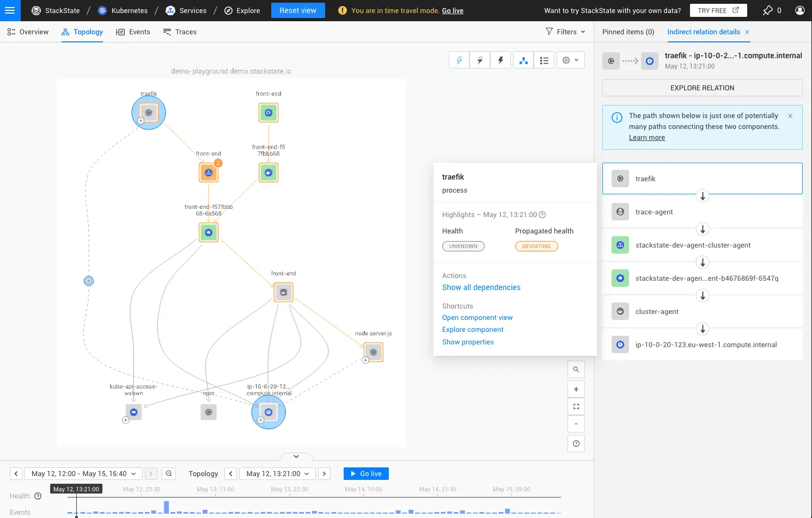This screenshot has height=518, width=812.
Task: Select ip-10-0-20-123.eu-west-1.compute.internal path item
Action: [702, 344]
